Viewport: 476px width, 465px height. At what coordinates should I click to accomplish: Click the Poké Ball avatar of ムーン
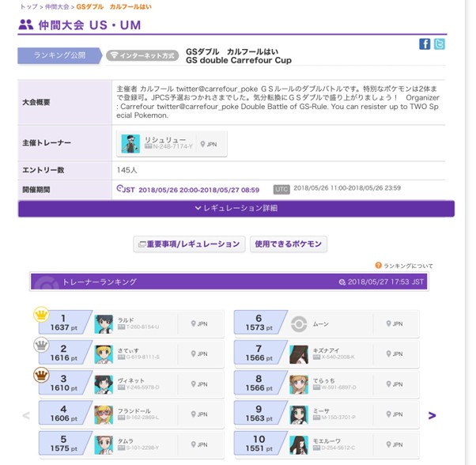click(299, 324)
